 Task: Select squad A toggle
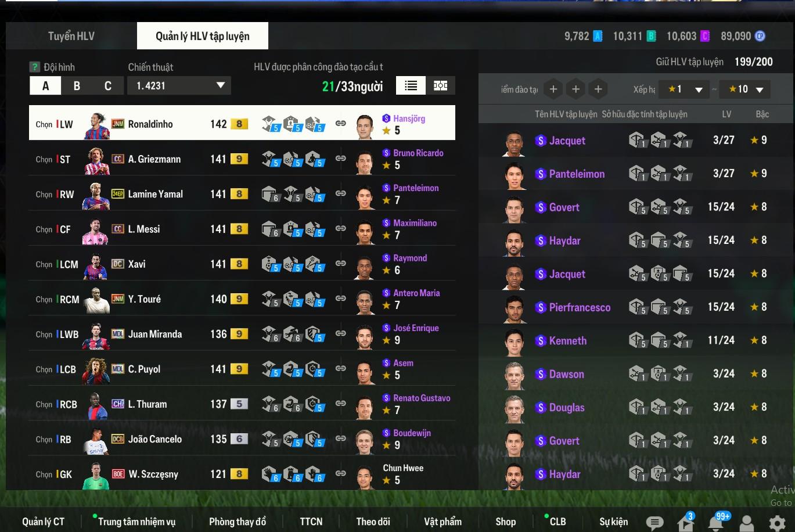pyautogui.click(x=45, y=86)
